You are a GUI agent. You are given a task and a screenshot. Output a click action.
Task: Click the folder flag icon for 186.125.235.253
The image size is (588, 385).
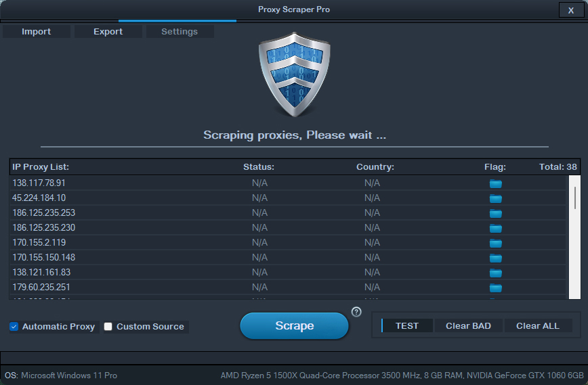coord(495,213)
